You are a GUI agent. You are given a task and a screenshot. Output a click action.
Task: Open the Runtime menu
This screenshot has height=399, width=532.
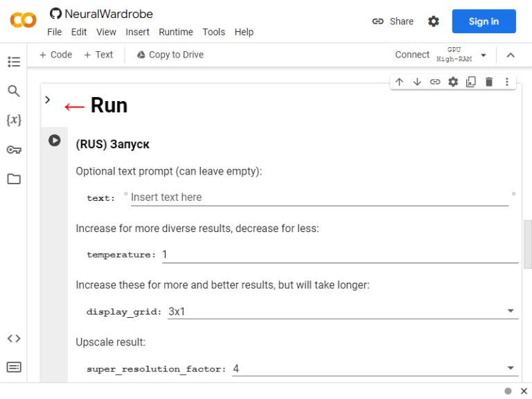pyautogui.click(x=176, y=32)
